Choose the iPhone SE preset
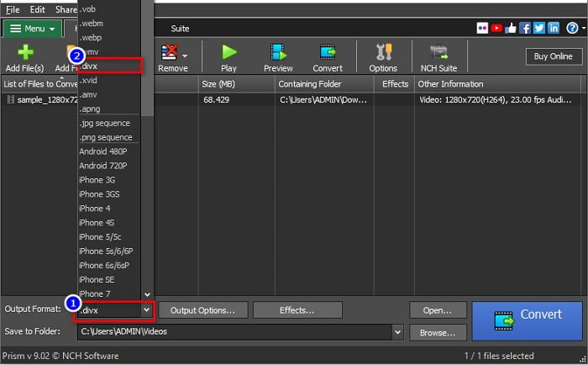Viewport: 588px width, 365px height. [x=109, y=280]
